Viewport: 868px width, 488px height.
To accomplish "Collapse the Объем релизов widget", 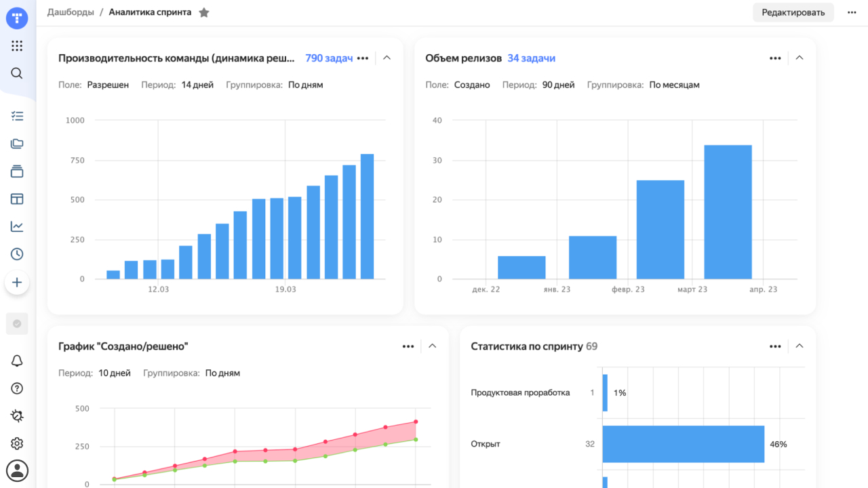I will [800, 58].
